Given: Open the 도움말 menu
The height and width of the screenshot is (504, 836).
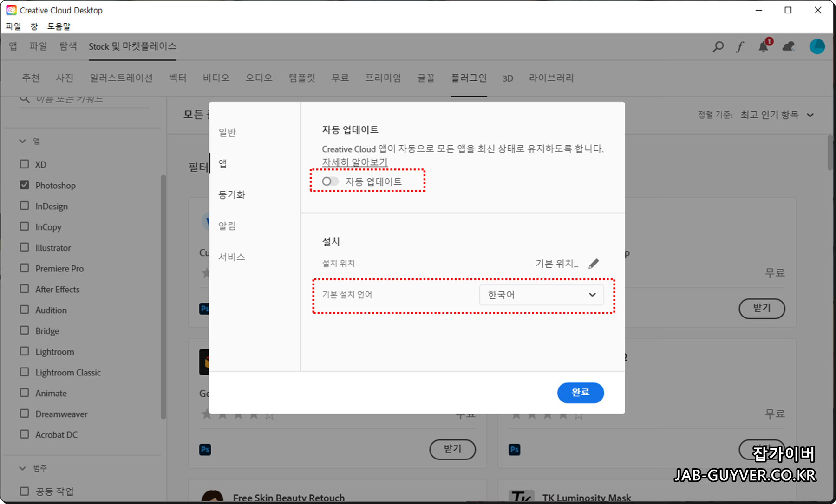Looking at the screenshot, I should [x=59, y=26].
